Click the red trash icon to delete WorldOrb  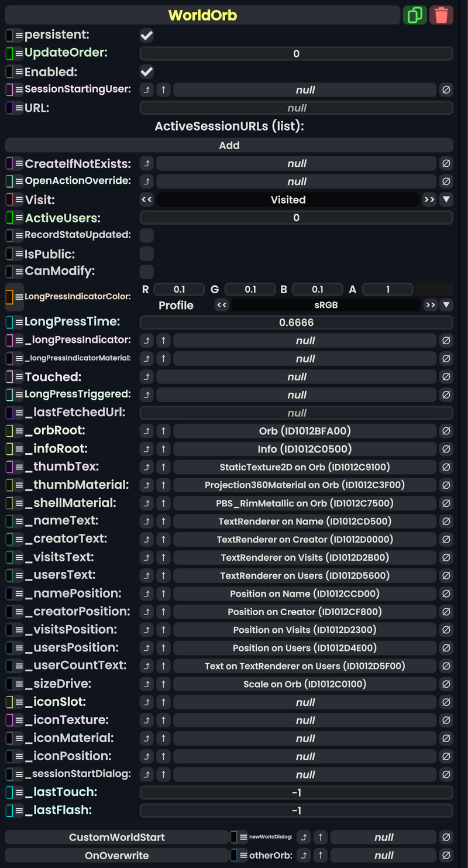(442, 15)
